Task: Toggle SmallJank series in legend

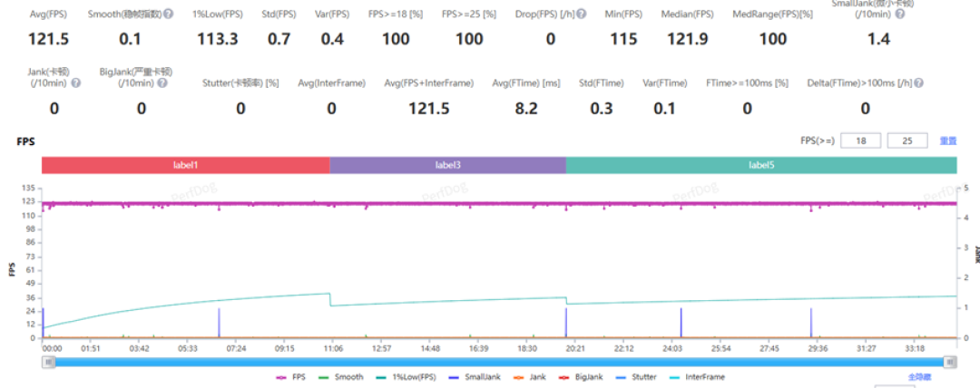Action: 475,377
